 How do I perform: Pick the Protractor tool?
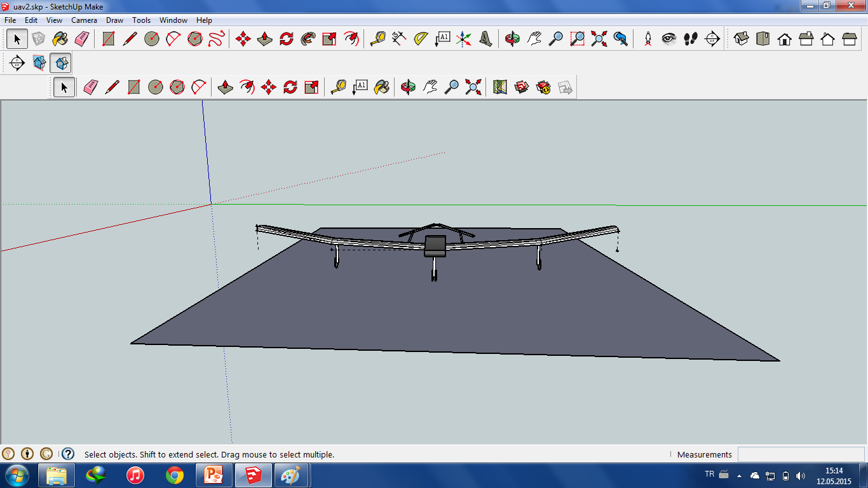click(421, 39)
